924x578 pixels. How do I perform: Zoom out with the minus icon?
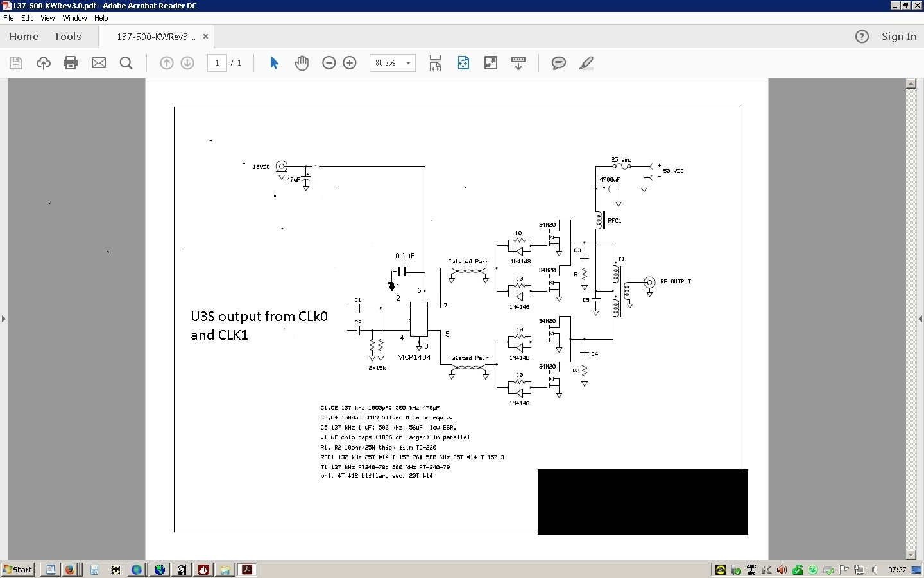coord(329,63)
